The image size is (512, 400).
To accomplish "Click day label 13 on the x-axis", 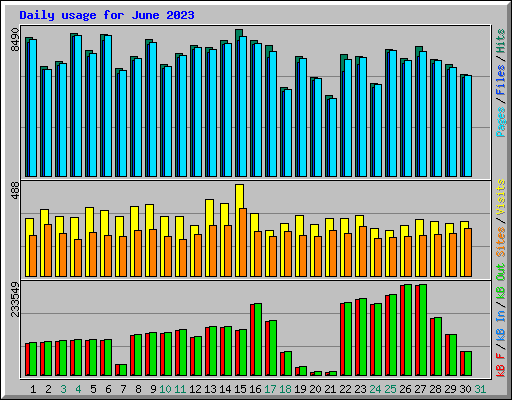I will [210, 389].
